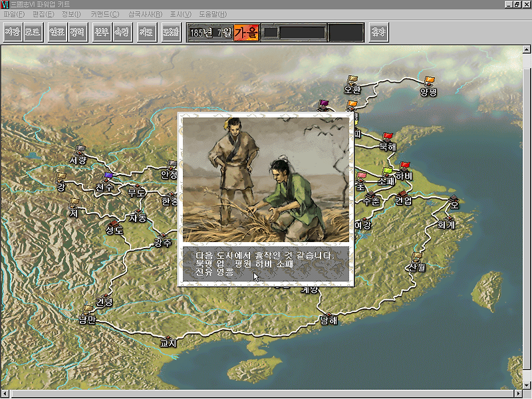Viewport: 532px width, 399px height.
Task: Select the 북해 city red flag
Action: coord(388,137)
